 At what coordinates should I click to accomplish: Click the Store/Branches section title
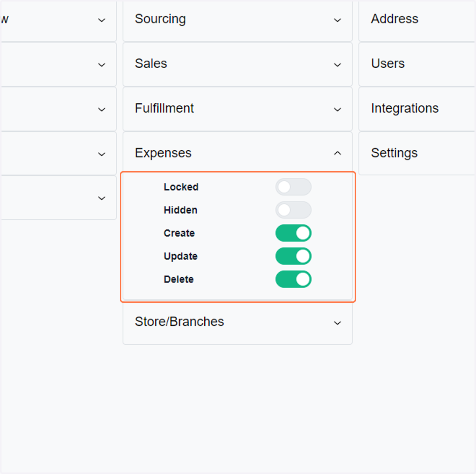179,322
